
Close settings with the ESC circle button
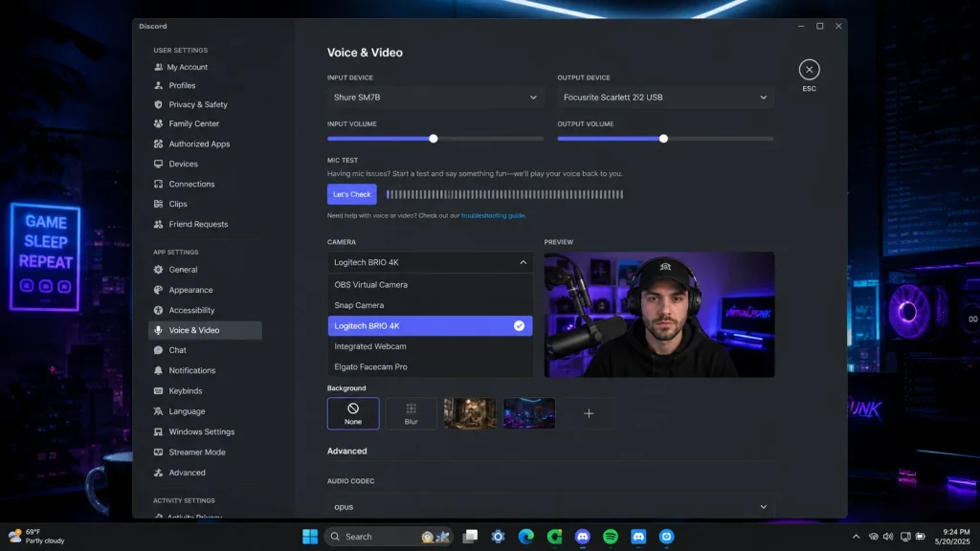point(809,69)
